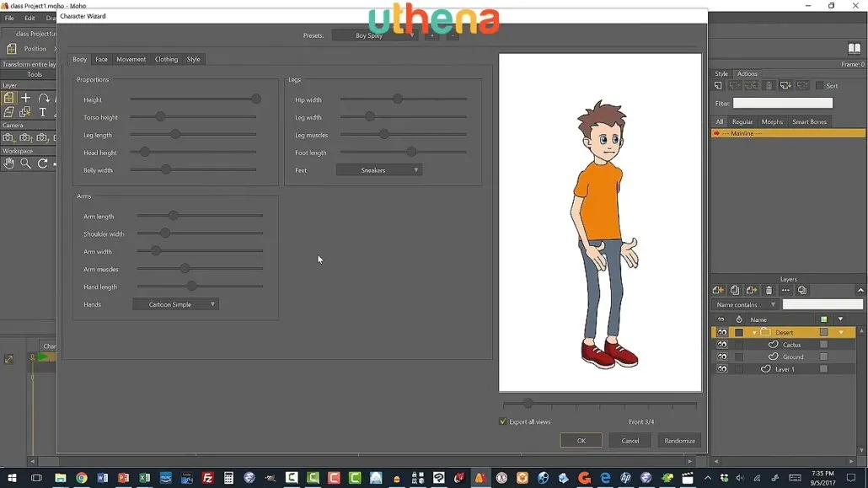Click the New Layer icon in Layers panel

(x=718, y=290)
